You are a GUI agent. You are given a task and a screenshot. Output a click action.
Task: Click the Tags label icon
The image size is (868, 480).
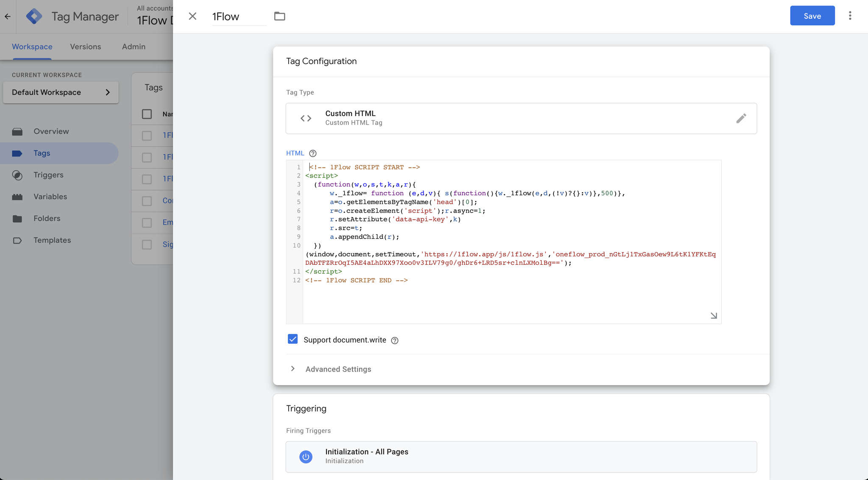click(17, 153)
